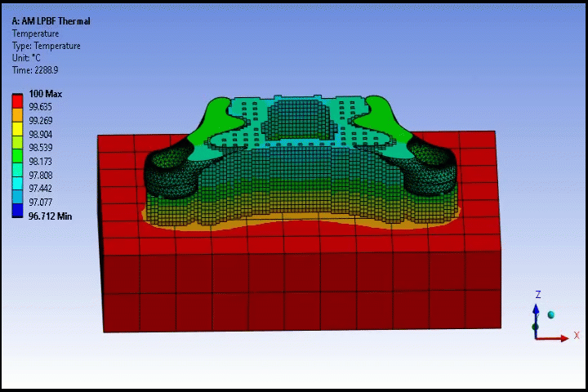588x392 pixels.
Task: Click the '96.712 Min' legend value label
Action: (51, 216)
